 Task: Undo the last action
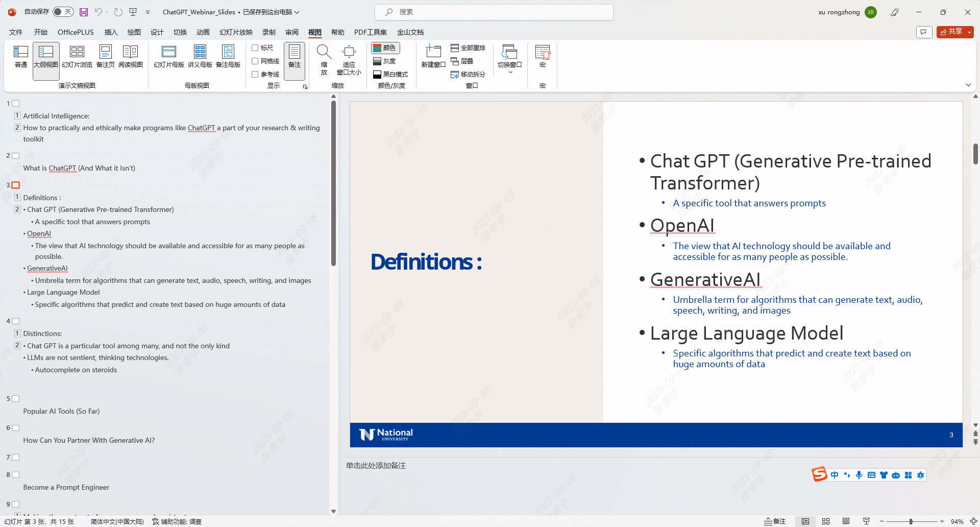point(99,12)
